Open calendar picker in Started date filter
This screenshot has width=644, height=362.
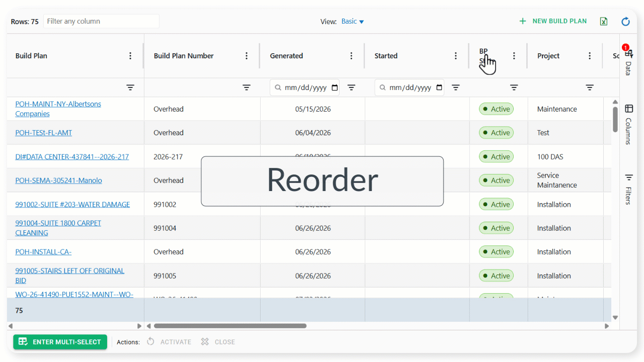point(439,87)
